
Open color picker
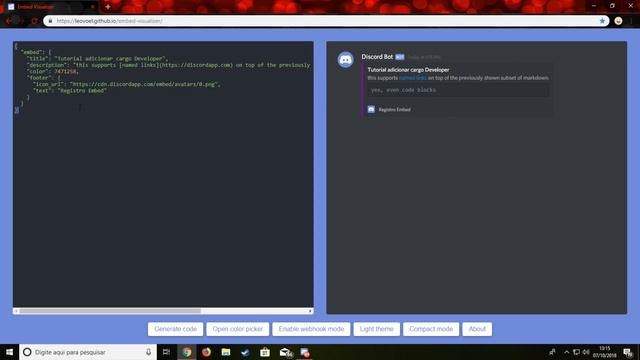click(238, 329)
